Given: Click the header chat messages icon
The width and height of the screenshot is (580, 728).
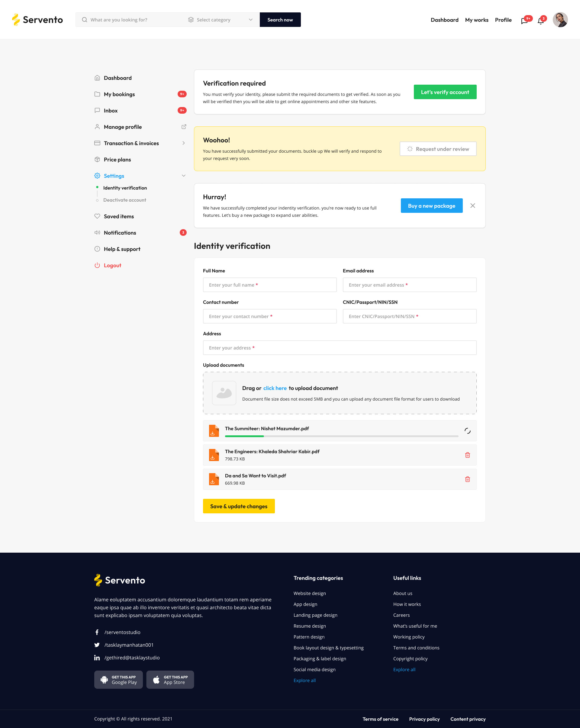Looking at the screenshot, I should 524,21.
